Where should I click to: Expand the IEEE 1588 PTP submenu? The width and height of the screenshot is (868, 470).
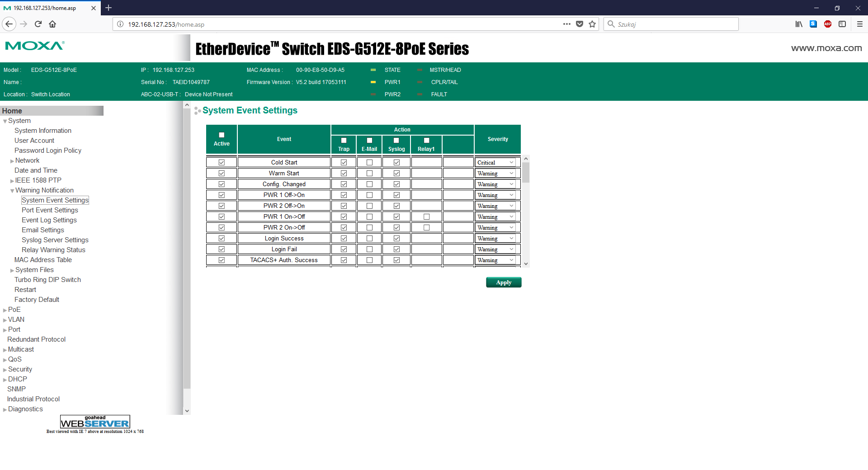point(12,181)
